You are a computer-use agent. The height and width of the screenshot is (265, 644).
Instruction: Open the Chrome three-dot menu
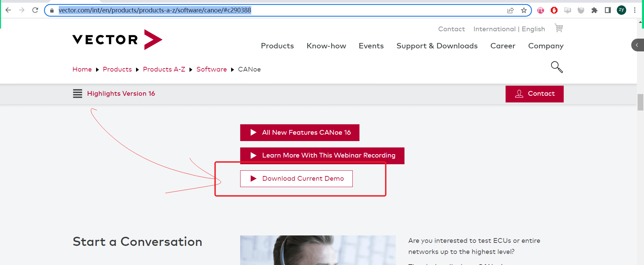(x=635, y=10)
